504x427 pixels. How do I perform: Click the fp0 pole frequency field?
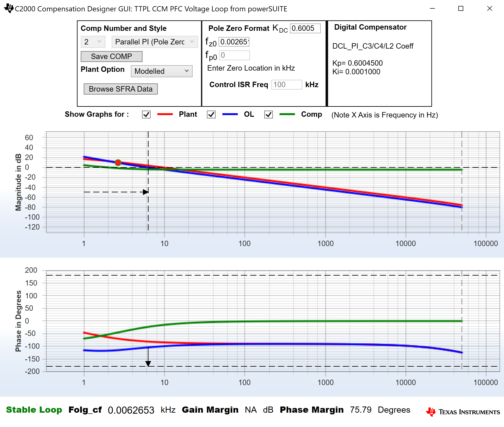tap(234, 55)
